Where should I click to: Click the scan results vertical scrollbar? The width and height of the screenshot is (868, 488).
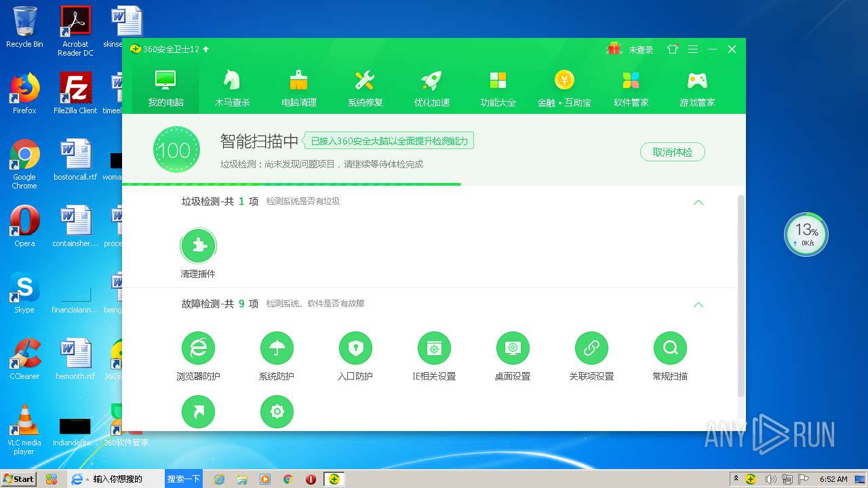coord(741,296)
